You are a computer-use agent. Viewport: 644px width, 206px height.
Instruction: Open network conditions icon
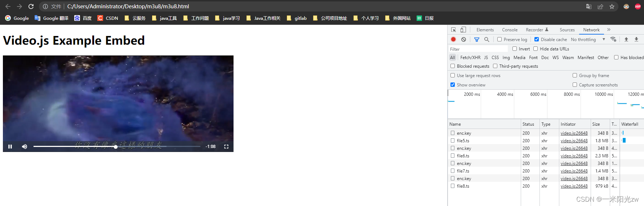tap(613, 39)
